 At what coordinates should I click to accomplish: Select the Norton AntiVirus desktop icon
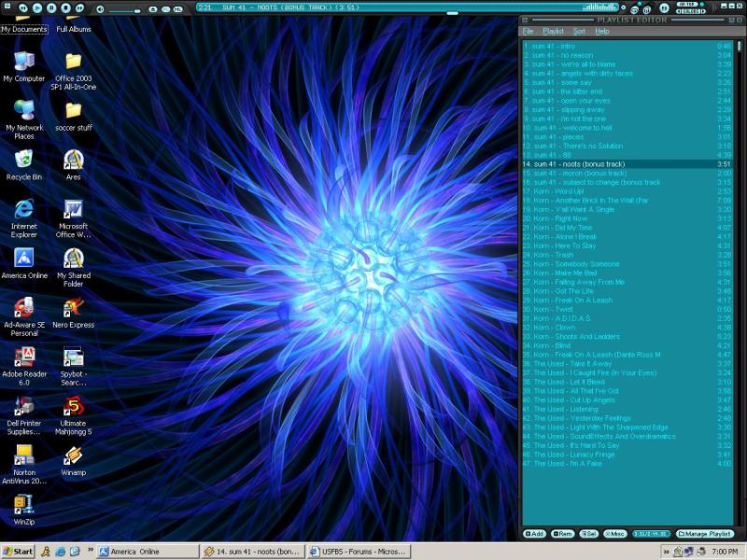[x=24, y=465]
